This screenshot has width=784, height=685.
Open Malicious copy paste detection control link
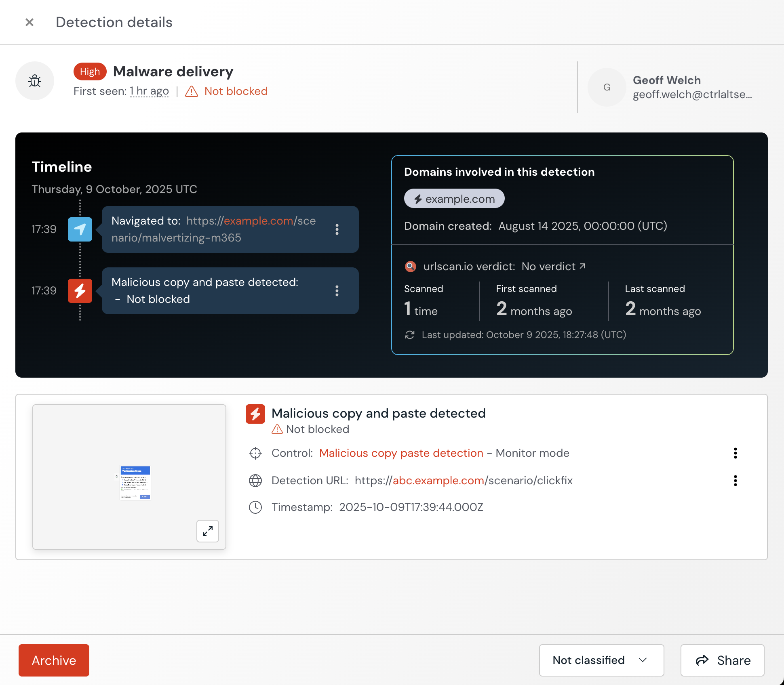(x=401, y=453)
